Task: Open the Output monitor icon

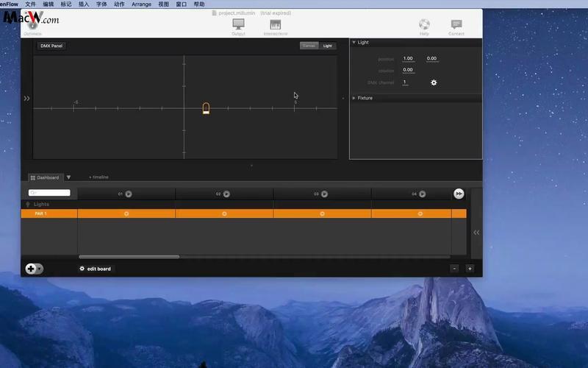Action: 238,24
